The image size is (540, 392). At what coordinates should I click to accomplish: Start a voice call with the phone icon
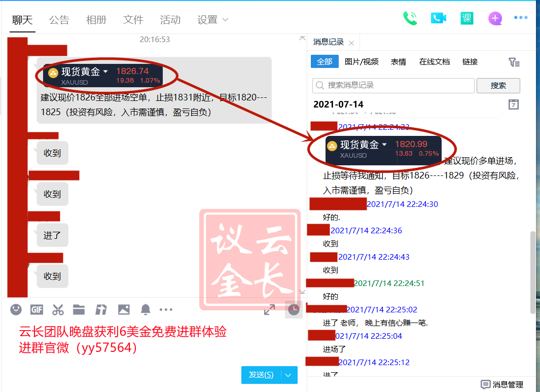[x=410, y=18]
